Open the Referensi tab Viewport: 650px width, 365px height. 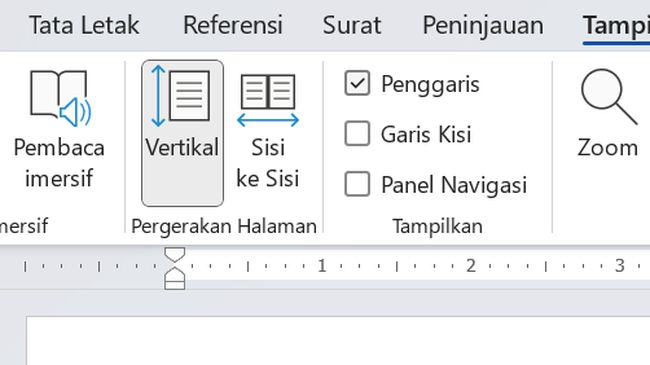tap(233, 25)
